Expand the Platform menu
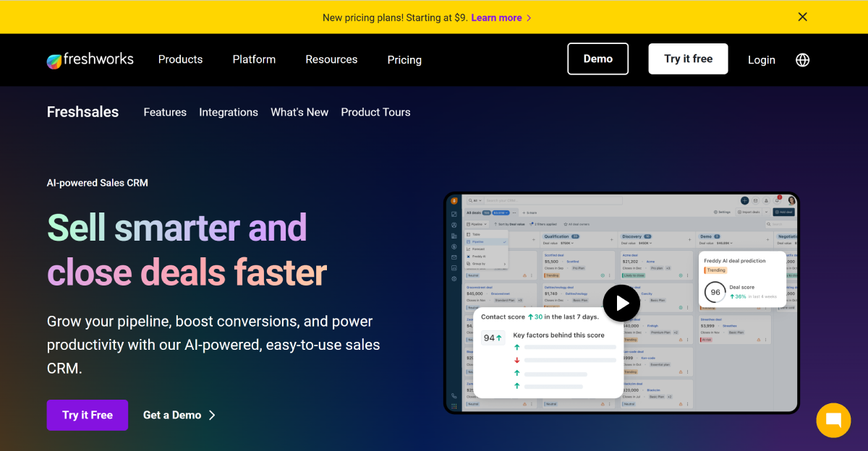The height and width of the screenshot is (451, 868). (254, 59)
